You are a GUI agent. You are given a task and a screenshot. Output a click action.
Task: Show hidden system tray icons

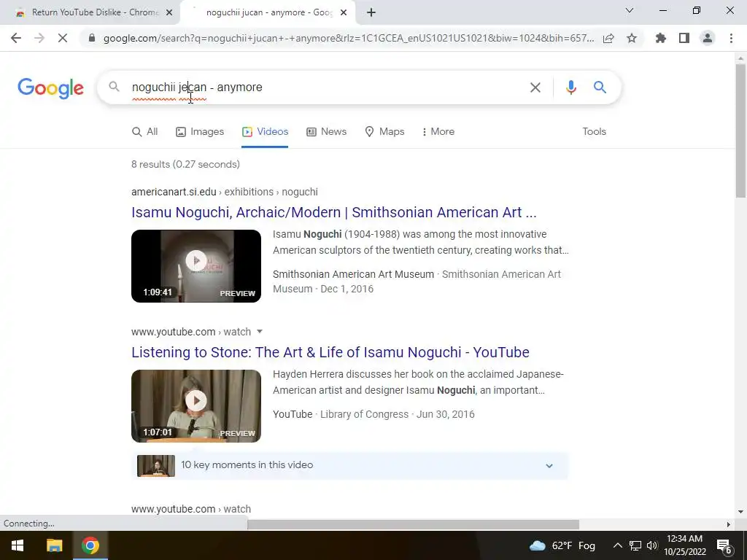pos(617,545)
